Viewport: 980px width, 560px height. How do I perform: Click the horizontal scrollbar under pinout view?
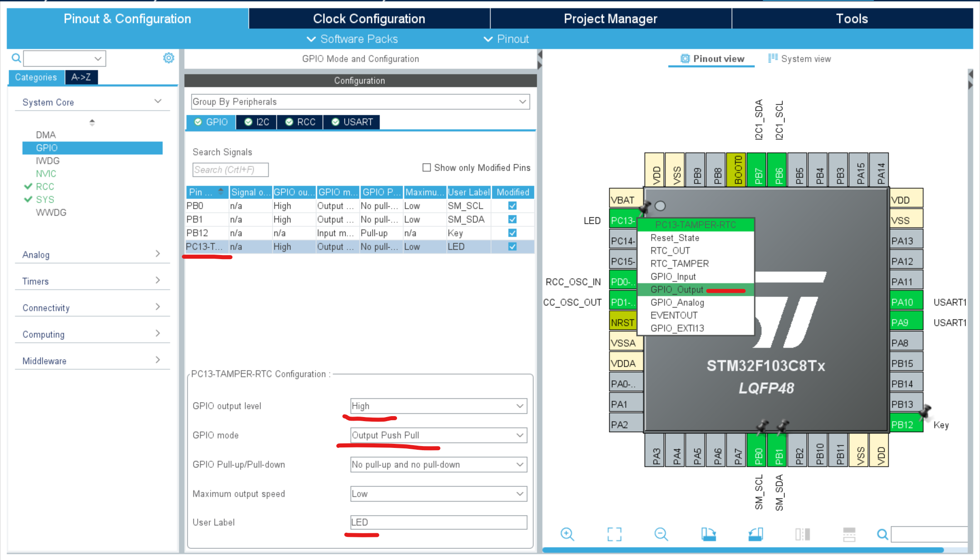click(x=743, y=550)
